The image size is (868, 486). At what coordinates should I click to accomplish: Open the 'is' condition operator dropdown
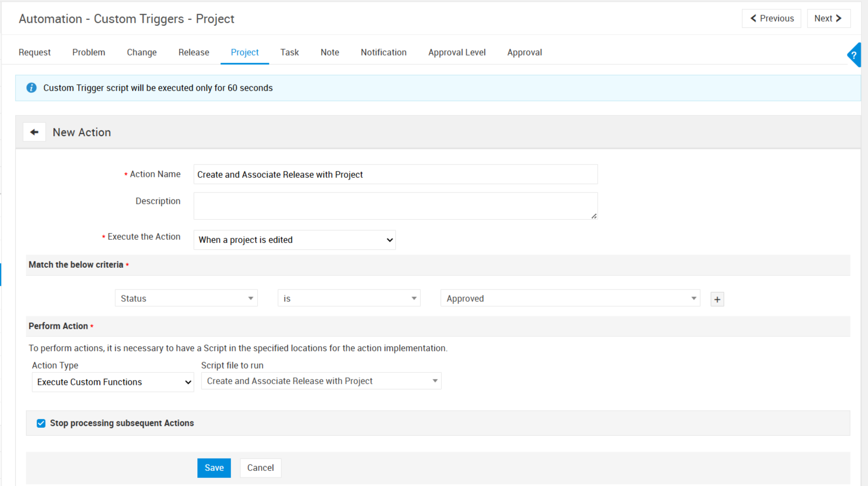point(349,298)
